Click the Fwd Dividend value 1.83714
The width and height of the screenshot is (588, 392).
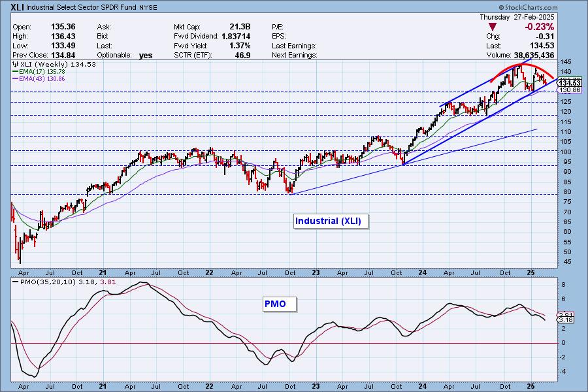[236, 37]
